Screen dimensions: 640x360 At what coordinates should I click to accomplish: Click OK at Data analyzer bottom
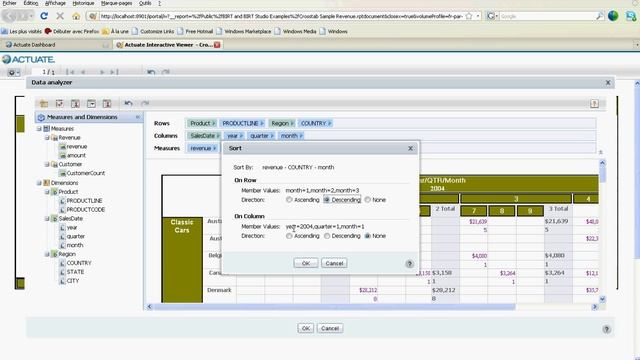(306, 329)
